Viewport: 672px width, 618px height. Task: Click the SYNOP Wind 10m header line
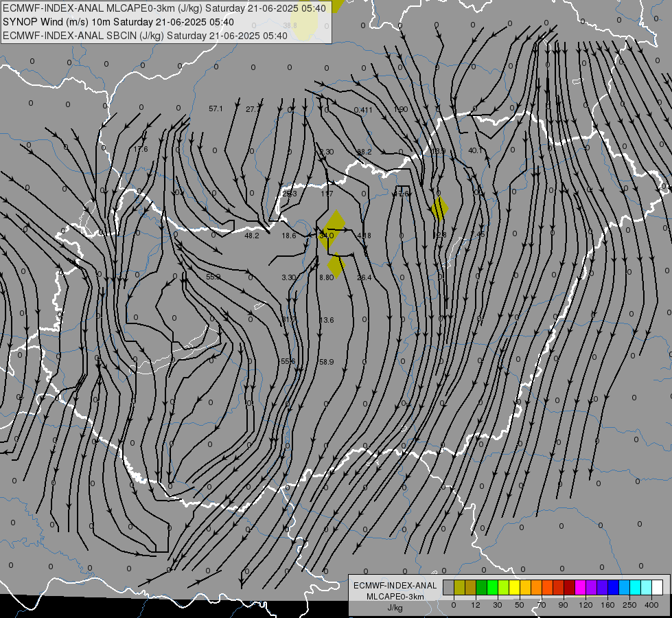(x=118, y=22)
